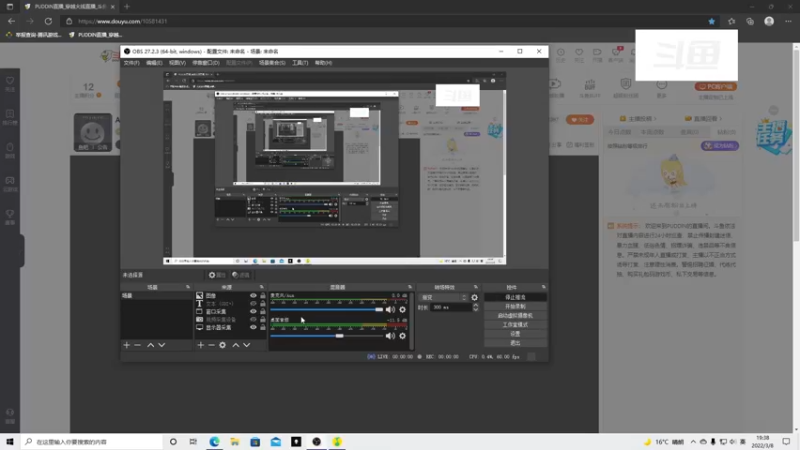Click the 停止推流 button

pos(515,297)
